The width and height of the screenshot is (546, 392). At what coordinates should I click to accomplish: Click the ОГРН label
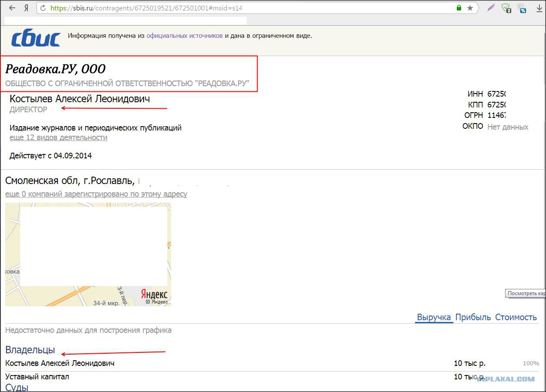(474, 115)
